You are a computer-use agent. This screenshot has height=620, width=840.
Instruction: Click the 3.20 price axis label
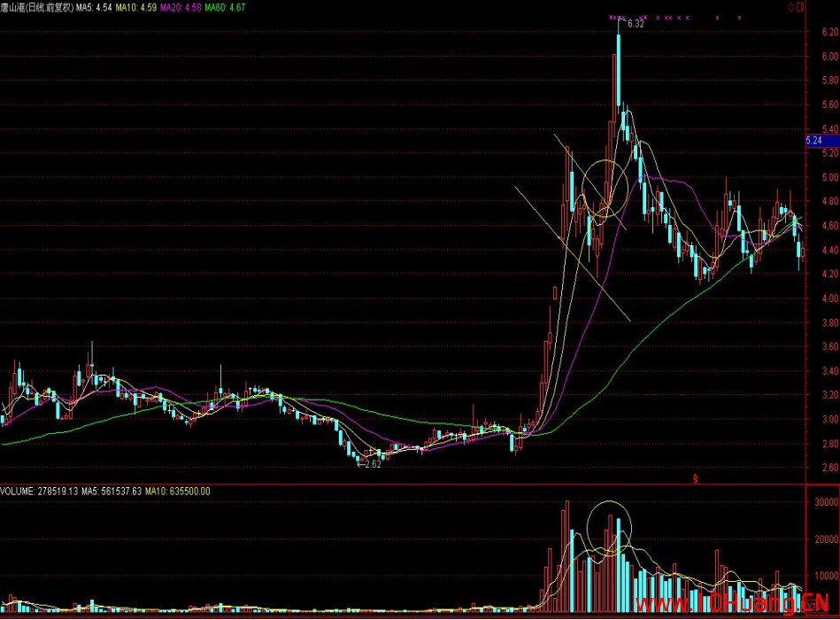click(x=830, y=395)
